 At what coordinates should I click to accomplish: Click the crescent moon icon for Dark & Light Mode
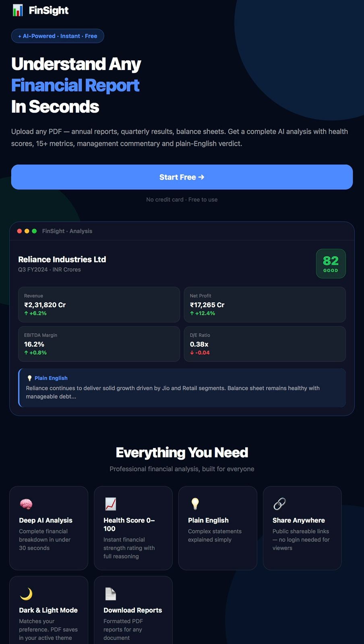pyautogui.click(x=26, y=594)
